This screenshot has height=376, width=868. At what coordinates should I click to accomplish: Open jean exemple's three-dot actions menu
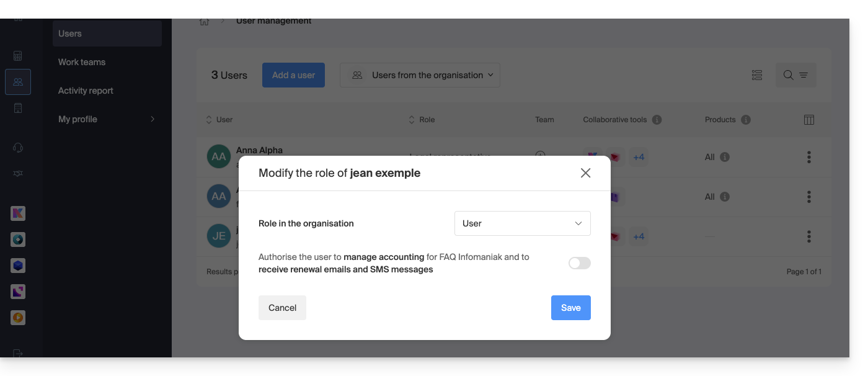pyautogui.click(x=808, y=236)
